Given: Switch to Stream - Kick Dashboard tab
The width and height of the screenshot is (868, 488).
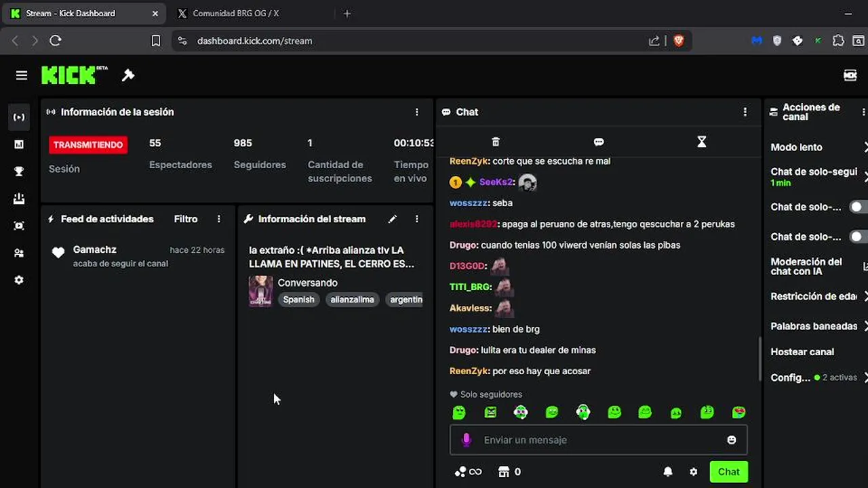Looking at the screenshot, I should point(83,14).
